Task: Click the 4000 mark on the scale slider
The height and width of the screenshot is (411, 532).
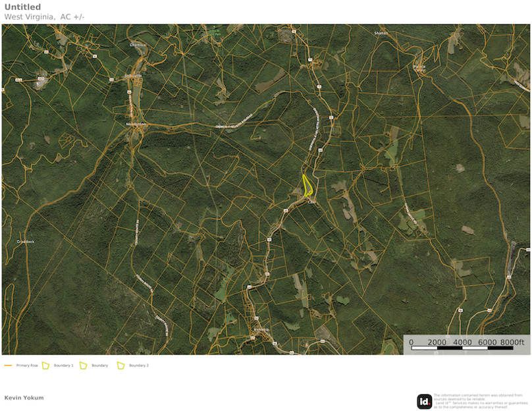Action: [462, 342]
